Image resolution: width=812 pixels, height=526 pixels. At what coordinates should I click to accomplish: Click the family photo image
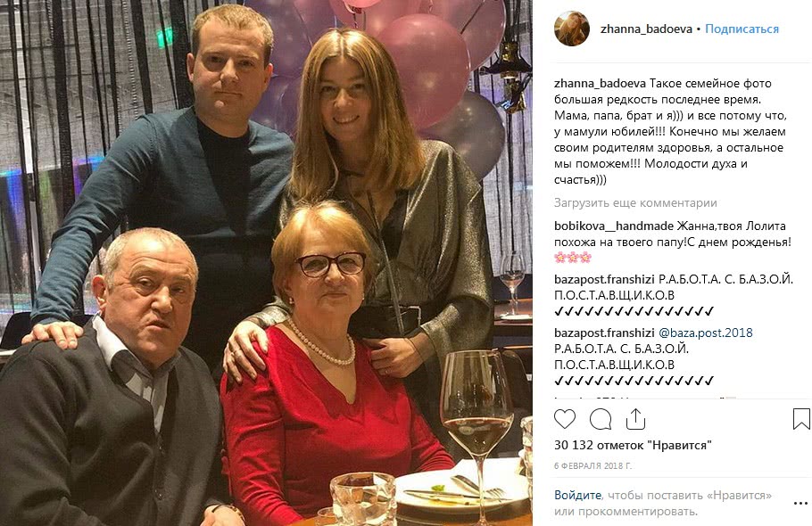[x=266, y=263]
